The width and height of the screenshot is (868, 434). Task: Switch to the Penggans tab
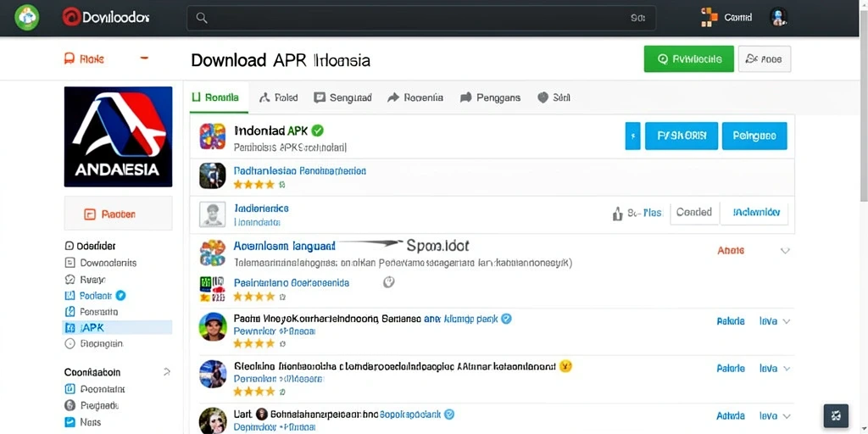[491, 98]
